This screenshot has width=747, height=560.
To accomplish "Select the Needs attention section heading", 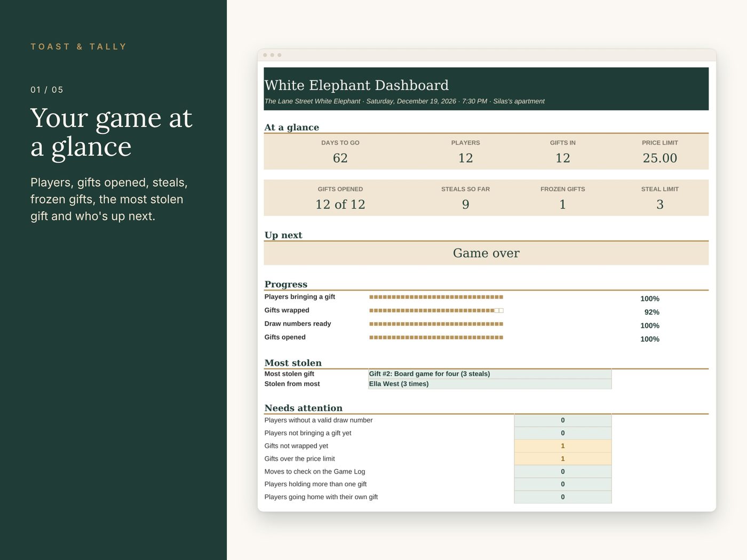I will pyautogui.click(x=304, y=408).
